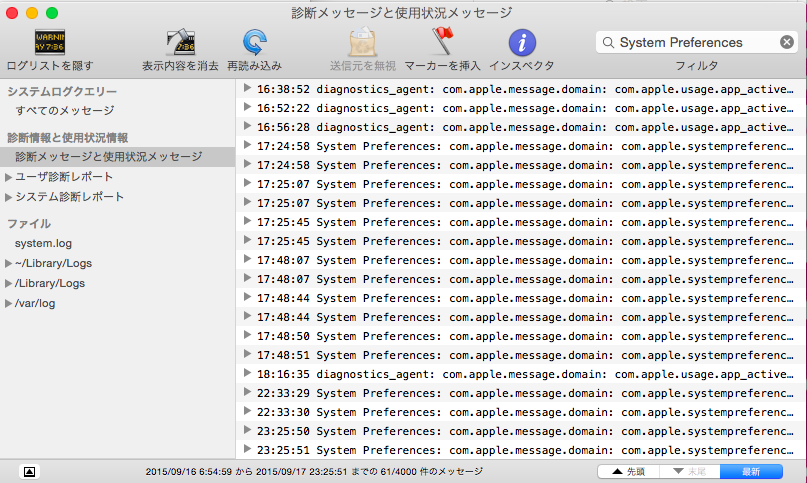The height and width of the screenshot is (483, 807).
Task: Click the magnifier icon in the filter field
Action: click(608, 42)
